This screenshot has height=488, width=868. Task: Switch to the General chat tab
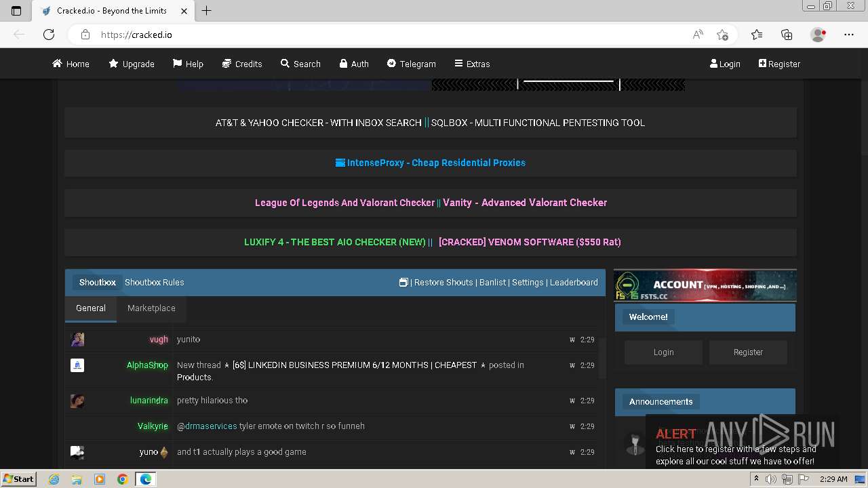click(91, 308)
